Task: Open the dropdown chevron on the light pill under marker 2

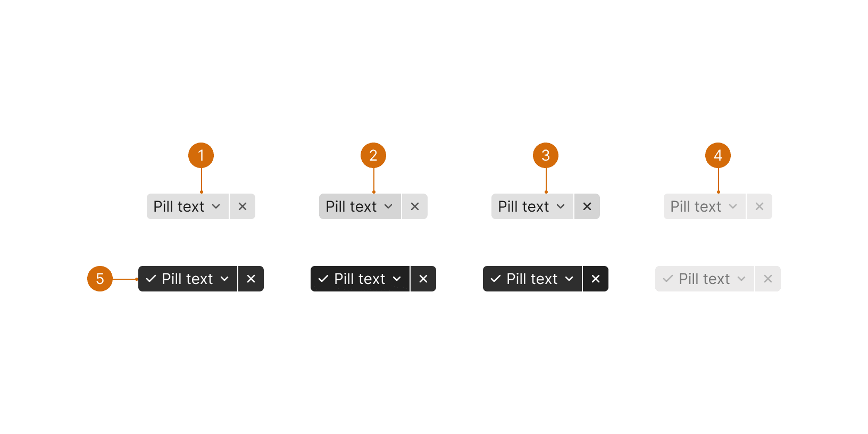Action: click(x=388, y=206)
